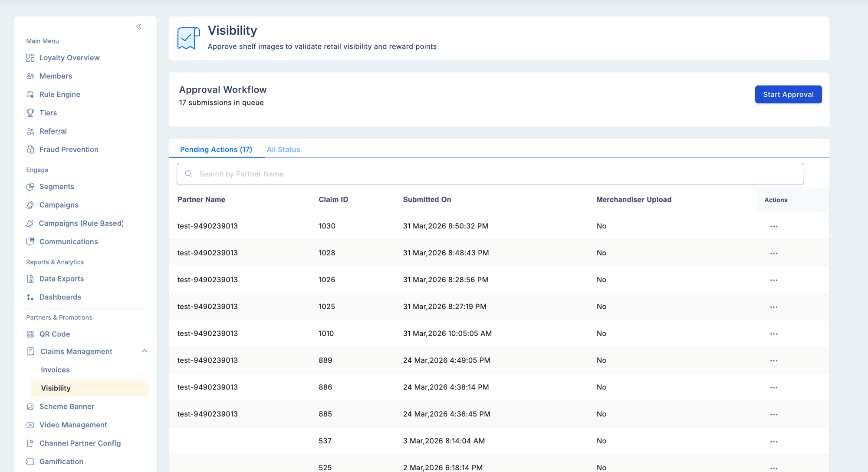Open actions menu for claim 537
Viewport: 868px width, 472px height.
click(774, 442)
